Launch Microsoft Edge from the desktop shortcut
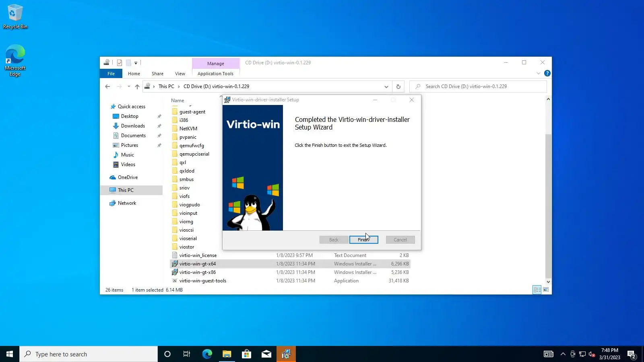This screenshot has height=362, width=644. (15, 60)
